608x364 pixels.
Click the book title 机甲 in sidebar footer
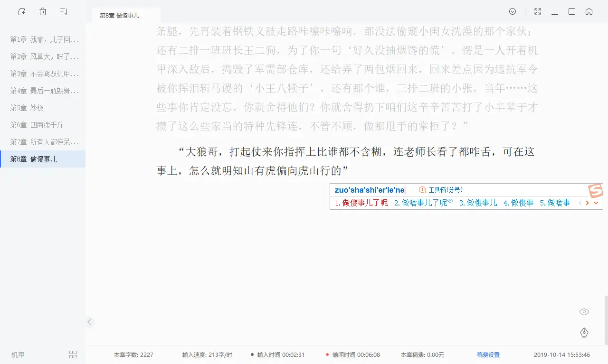tap(18, 355)
